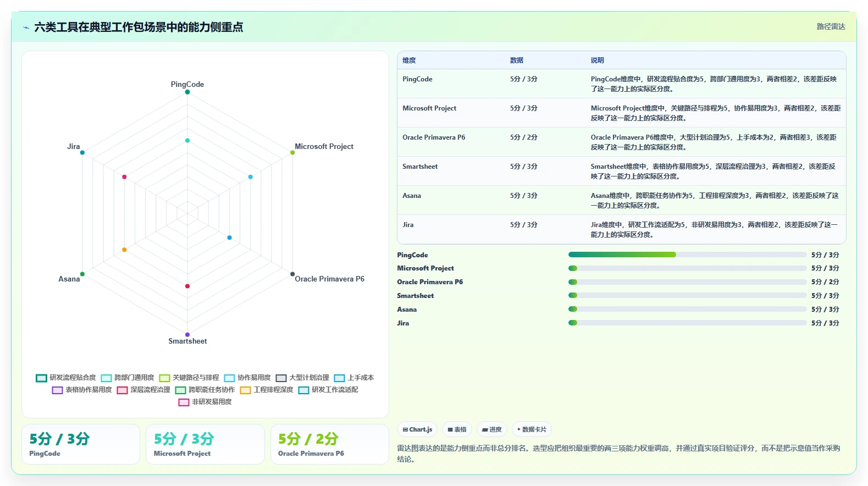Viewport: 868px width, 486px height.
Task: Open the Microsoft Project 5分 / 3分 card
Action: [205, 444]
